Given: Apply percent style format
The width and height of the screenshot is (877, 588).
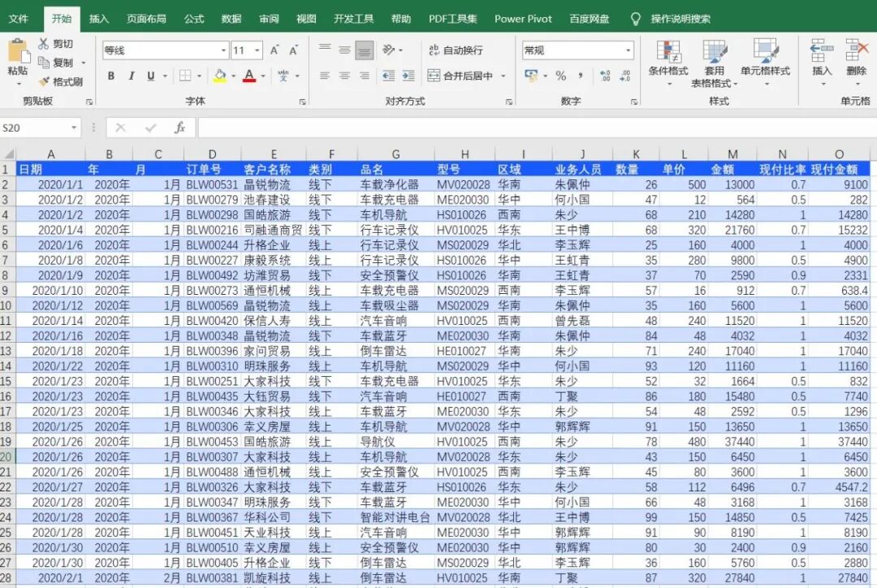Looking at the screenshot, I should (561, 76).
